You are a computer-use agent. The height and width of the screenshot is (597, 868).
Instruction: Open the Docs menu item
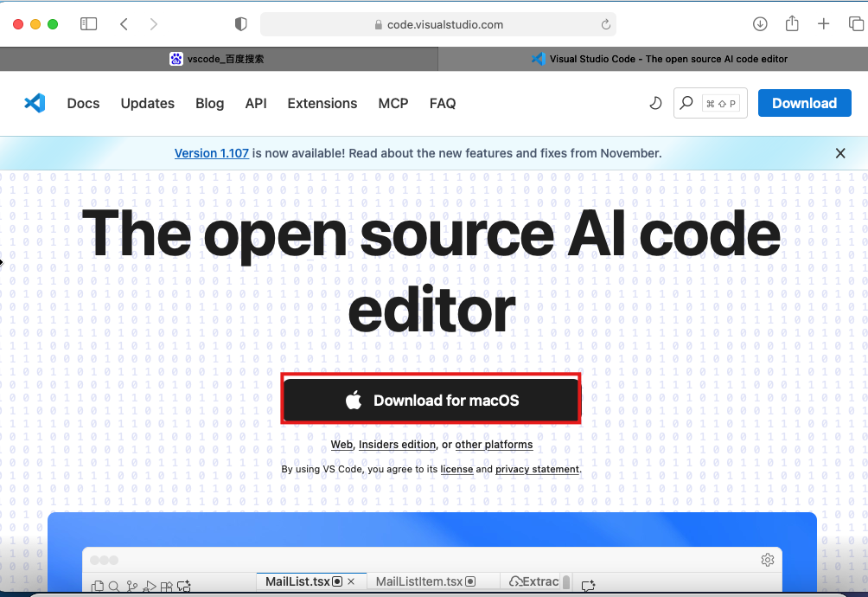[83, 103]
